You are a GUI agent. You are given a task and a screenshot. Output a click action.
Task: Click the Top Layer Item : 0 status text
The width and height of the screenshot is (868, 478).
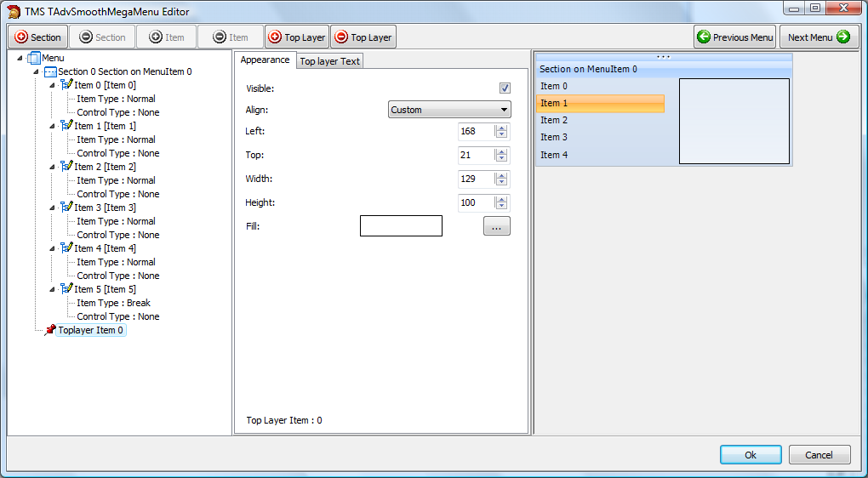284,420
